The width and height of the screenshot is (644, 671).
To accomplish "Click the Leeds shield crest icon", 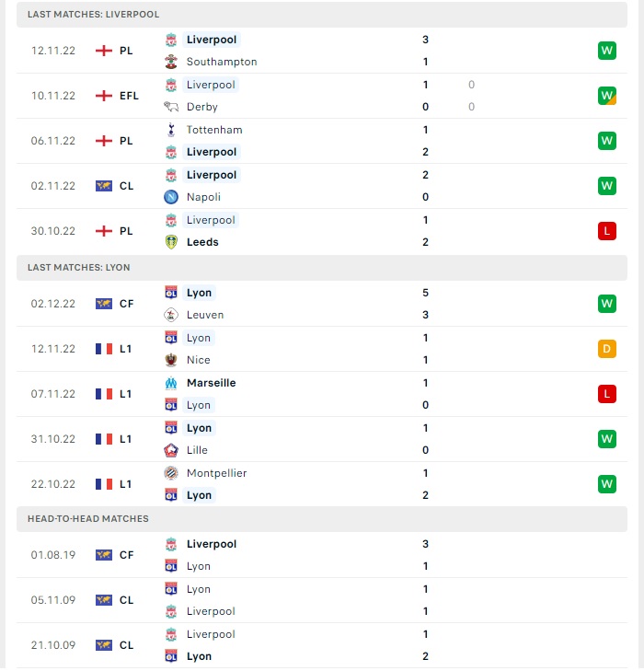I will (171, 242).
